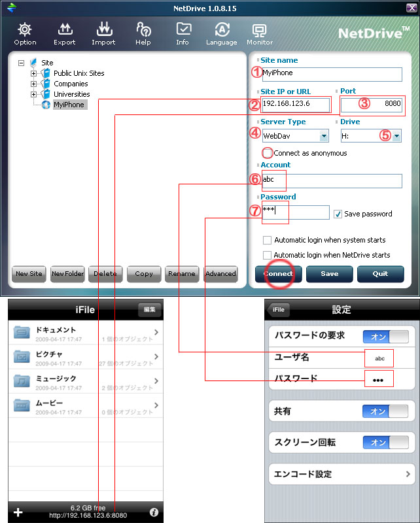Tap the ドキュメント folder icon in iFile

(x=22, y=332)
